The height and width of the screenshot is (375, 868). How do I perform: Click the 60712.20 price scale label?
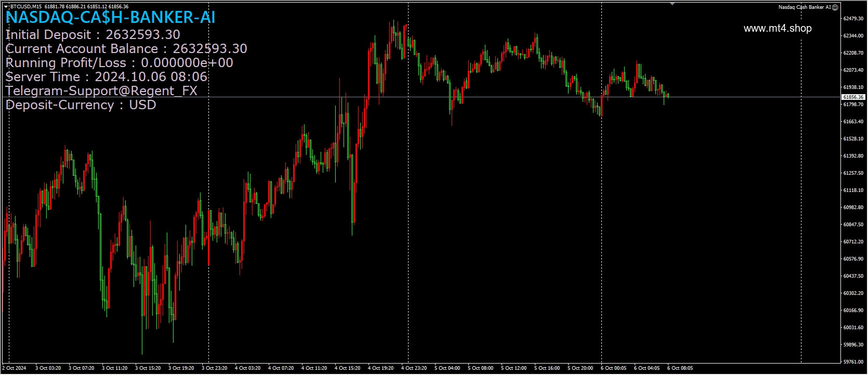pyautogui.click(x=853, y=242)
